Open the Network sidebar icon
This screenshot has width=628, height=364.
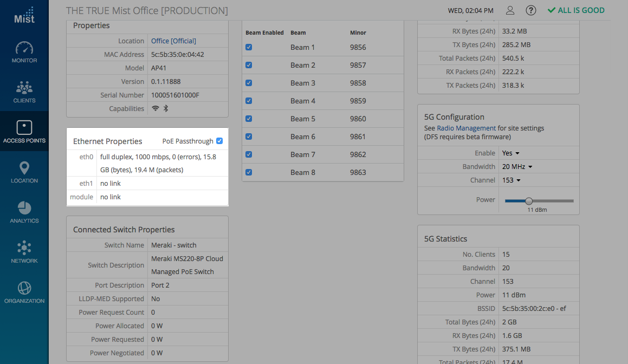[x=24, y=249]
